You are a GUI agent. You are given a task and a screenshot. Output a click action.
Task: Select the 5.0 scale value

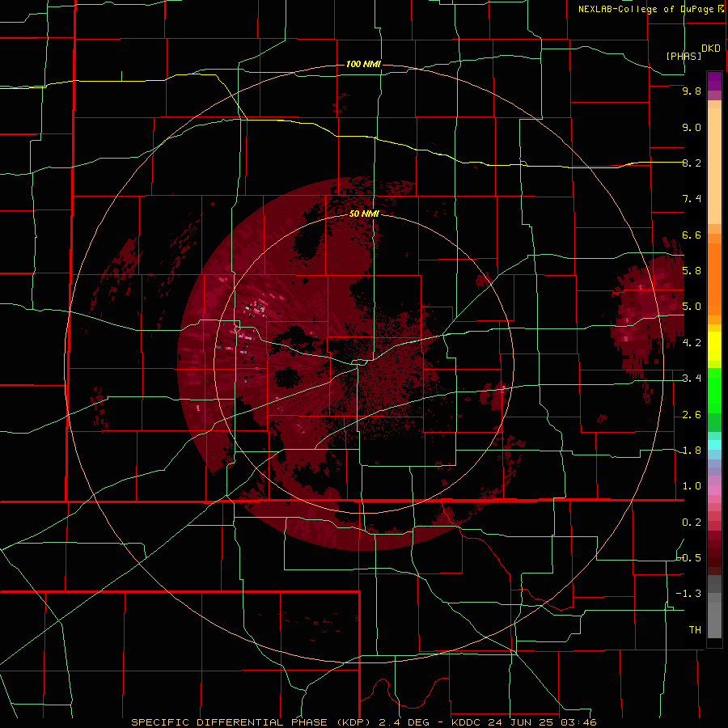692,307
